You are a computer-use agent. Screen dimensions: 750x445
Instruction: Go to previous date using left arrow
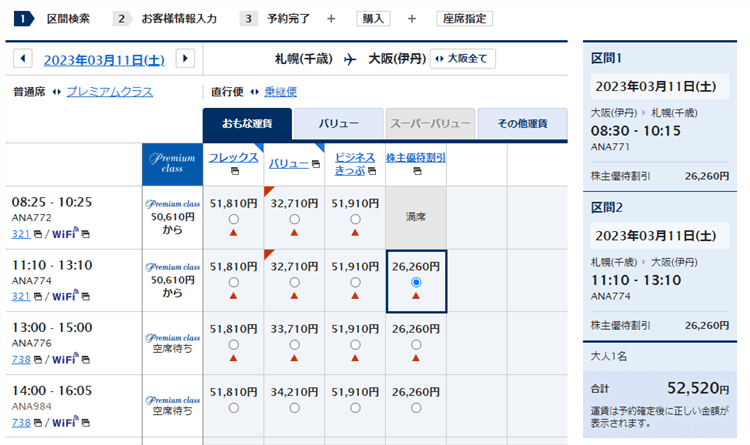click(23, 59)
